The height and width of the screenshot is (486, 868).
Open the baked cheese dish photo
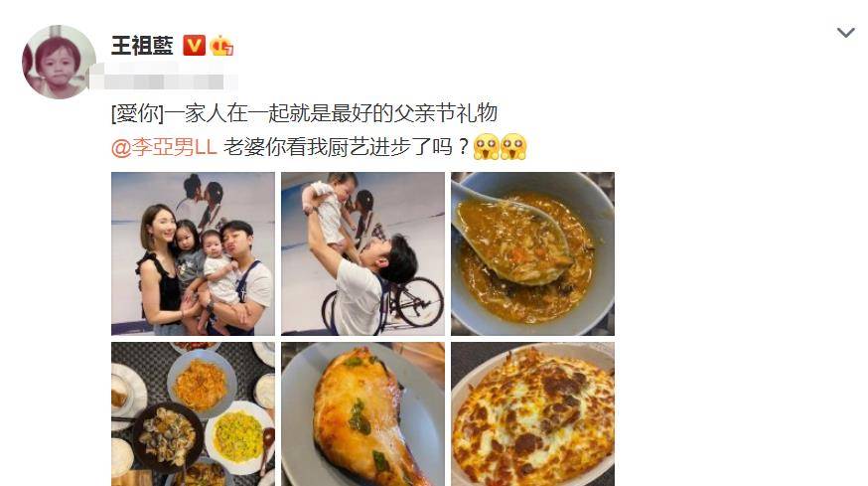tap(532, 414)
